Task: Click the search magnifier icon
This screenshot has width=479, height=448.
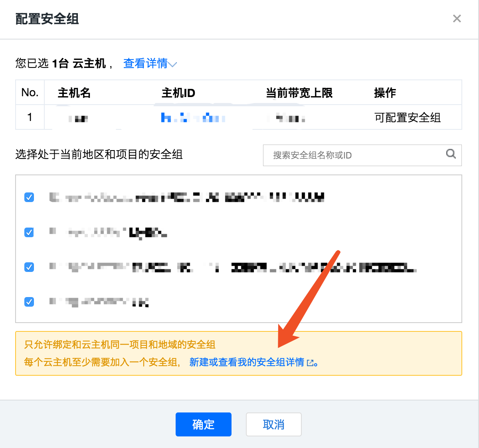Action: (451, 154)
